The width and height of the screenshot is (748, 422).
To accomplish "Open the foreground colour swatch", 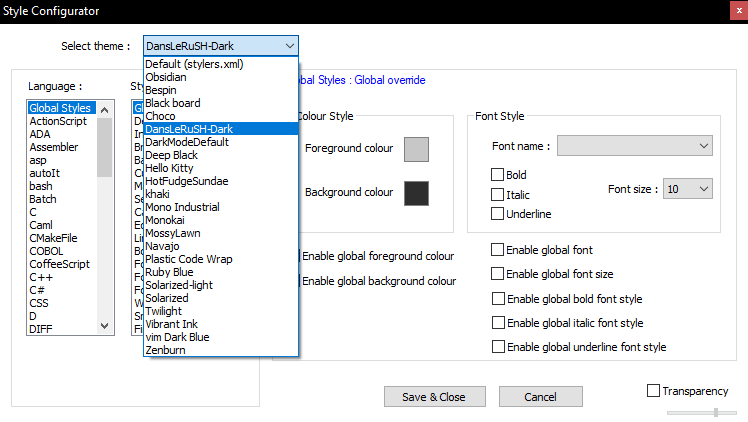I will [x=416, y=149].
